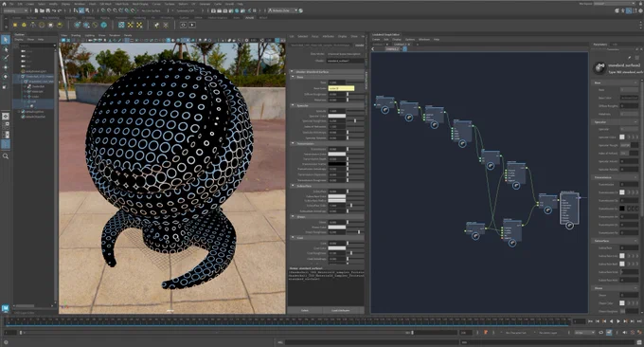The width and height of the screenshot is (644, 347).
Task: Toggle the auto-key button near the timeline
Action: click(x=486, y=332)
